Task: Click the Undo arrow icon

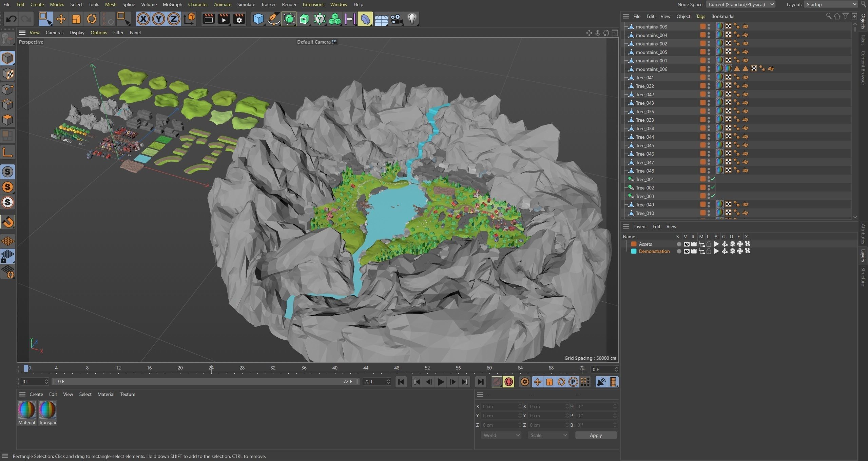Action: tap(11, 19)
